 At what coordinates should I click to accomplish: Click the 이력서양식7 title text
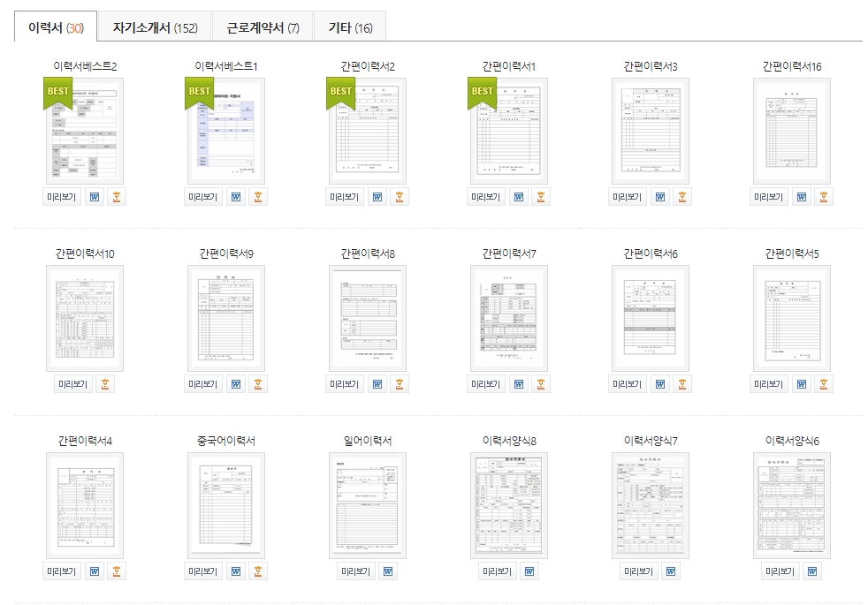pyautogui.click(x=651, y=441)
